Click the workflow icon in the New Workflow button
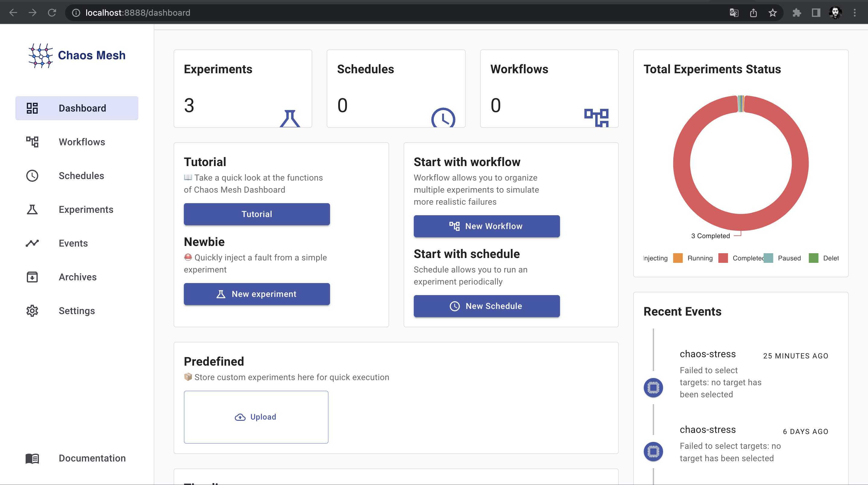 click(x=454, y=226)
